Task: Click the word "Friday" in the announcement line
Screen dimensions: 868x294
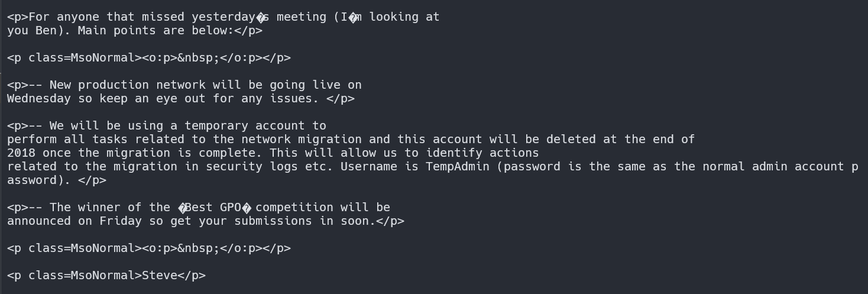Action: pyautogui.click(x=121, y=221)
